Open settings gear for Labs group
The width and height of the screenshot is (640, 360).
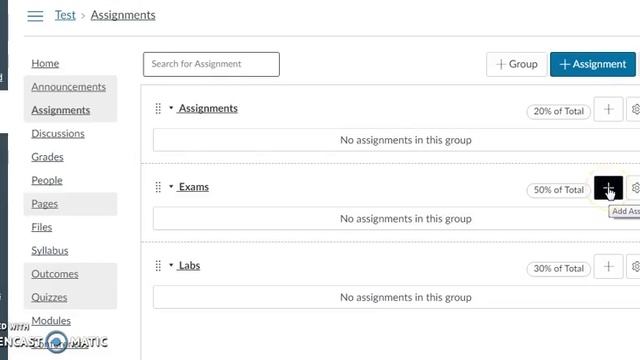coord(634,267)
